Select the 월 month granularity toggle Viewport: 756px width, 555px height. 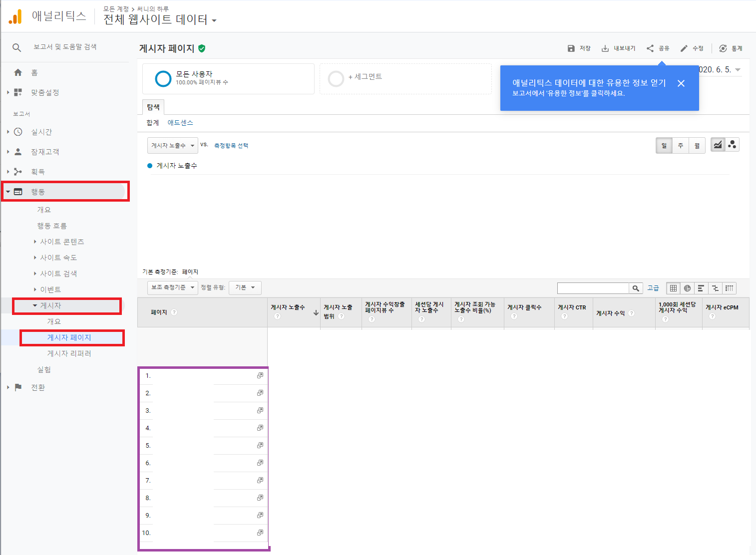pos(697,146)
